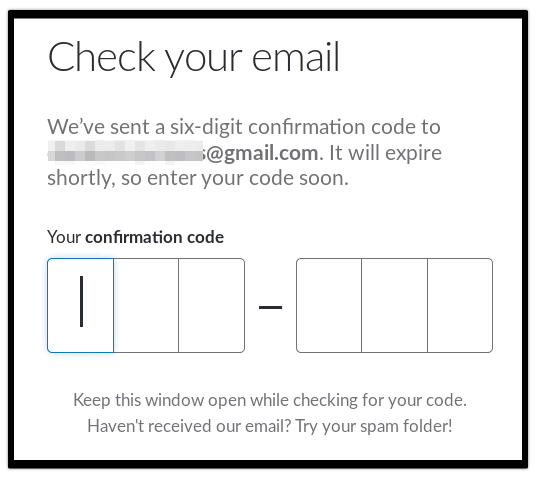Image resolution: width=538 pixels, height=477 pixels.
Task: Click the words "Try your spam folder!"
Action: [374, 426]
